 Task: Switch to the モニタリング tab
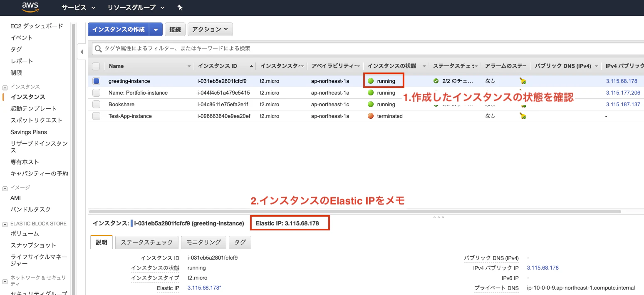(x=204, y=242)
